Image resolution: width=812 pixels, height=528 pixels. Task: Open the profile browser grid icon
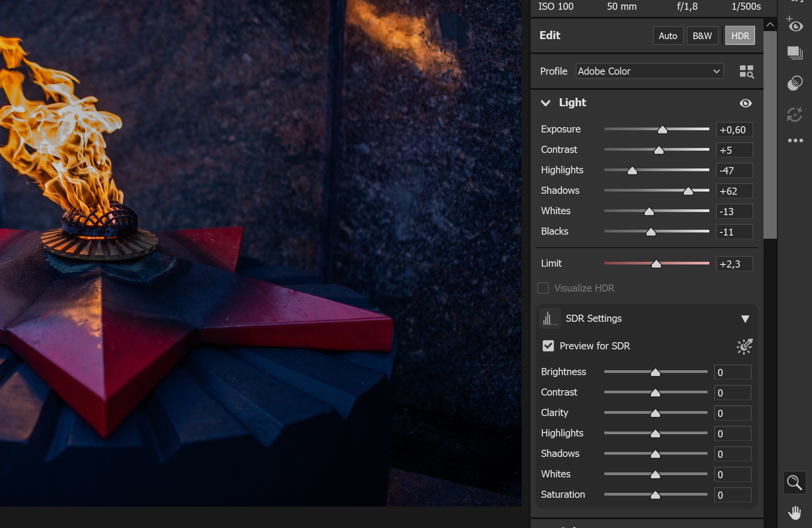[x=746, y=72]
